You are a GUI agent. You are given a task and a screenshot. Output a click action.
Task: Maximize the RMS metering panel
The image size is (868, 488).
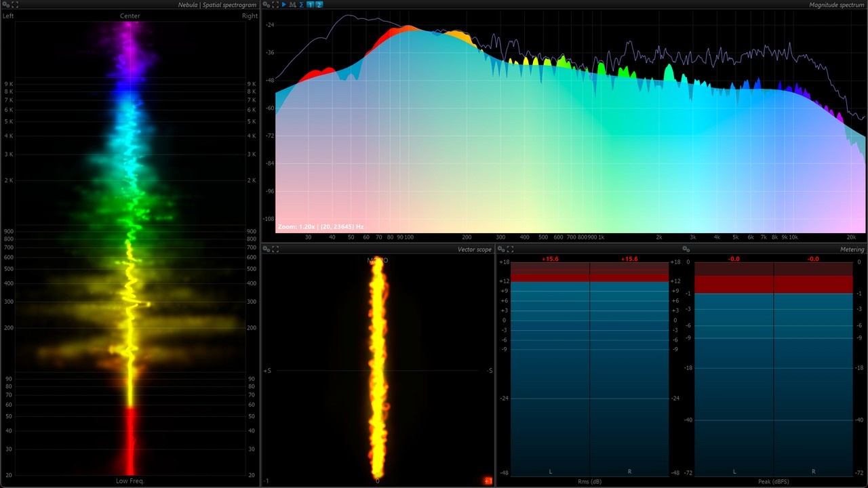click(510, 249)
